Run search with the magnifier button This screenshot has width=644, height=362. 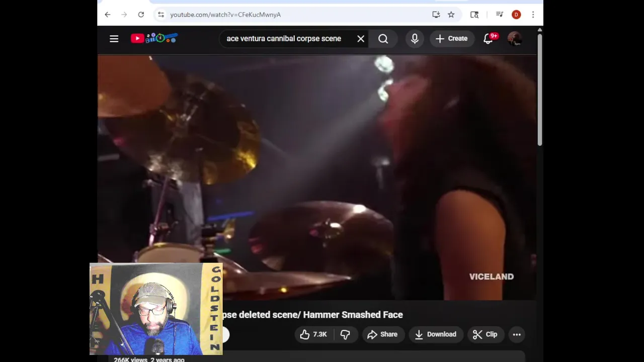click(383, 39)
